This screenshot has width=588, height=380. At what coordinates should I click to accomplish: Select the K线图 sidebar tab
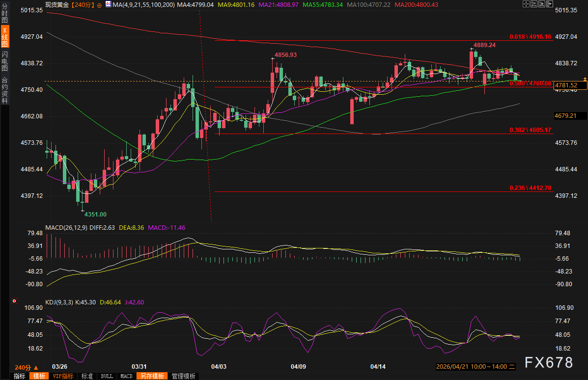(5, 37)
